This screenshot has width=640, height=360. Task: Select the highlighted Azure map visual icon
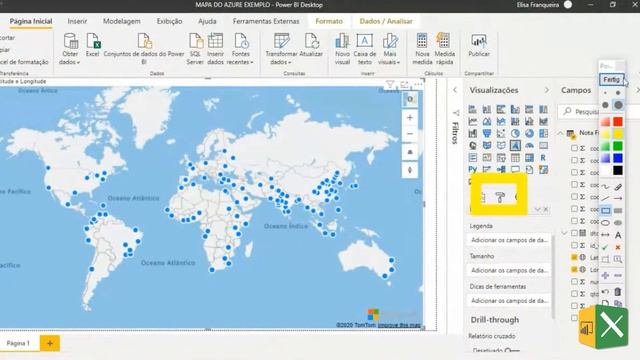515,145
